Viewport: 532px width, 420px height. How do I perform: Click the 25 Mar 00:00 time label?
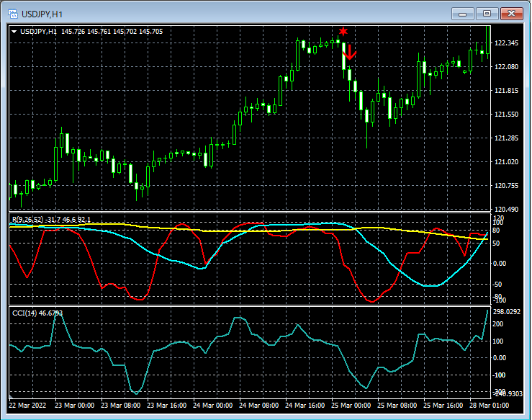351,406
